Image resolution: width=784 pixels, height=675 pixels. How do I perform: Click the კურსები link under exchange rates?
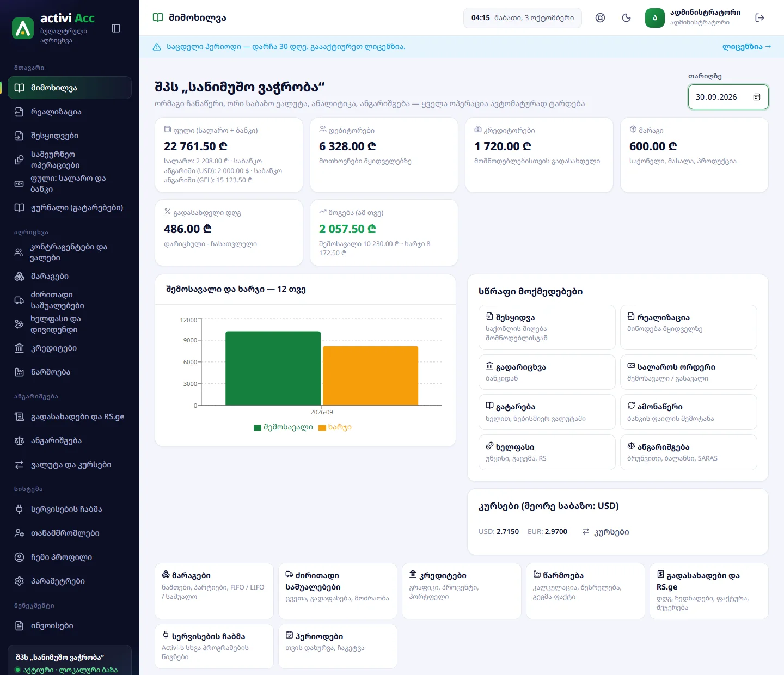click(x=605, y=532)
